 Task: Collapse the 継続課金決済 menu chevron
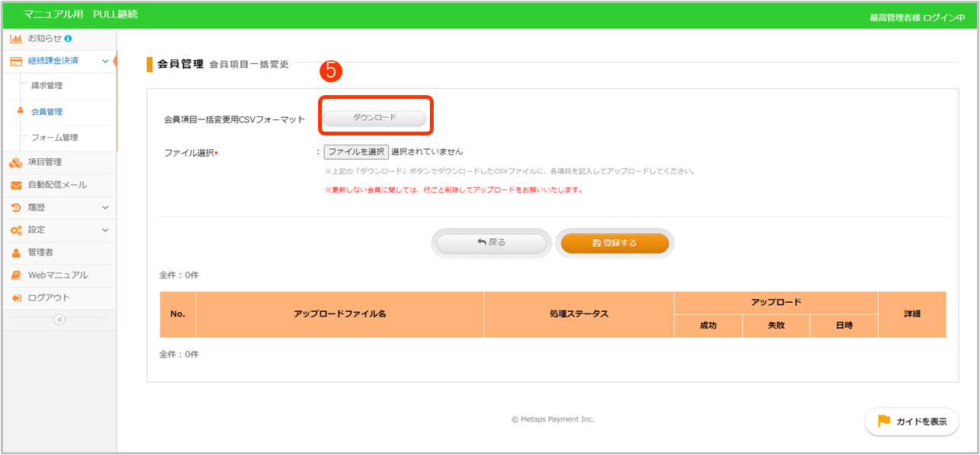pyautogui.click(x=105, y=61)
